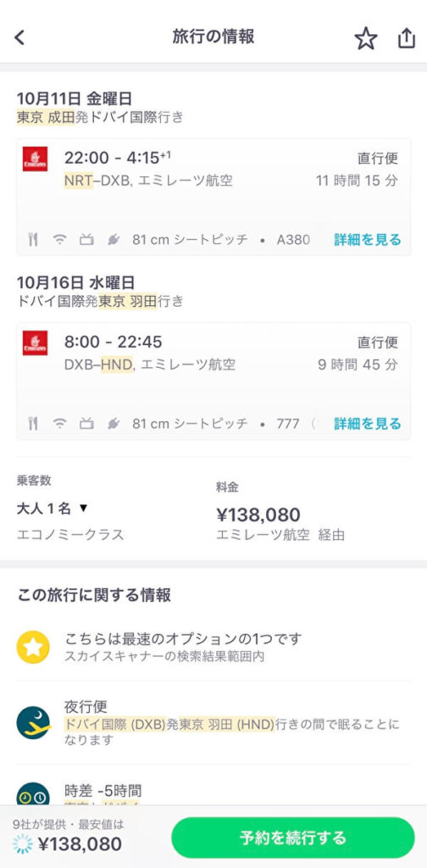Save trip with the star icon
Viewport: 427px width, 868px height.
tap(366, 38)
